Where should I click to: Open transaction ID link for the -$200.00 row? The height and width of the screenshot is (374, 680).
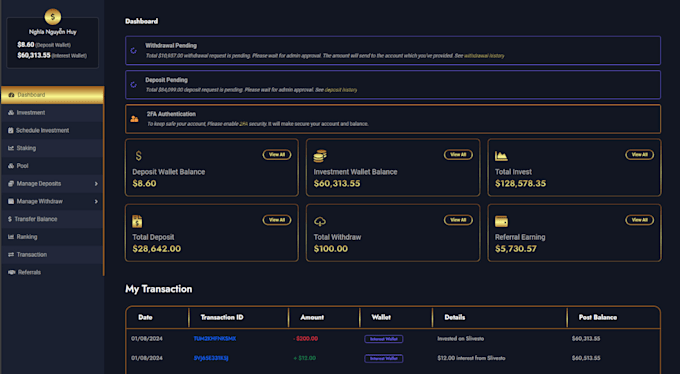pos(215,339)
